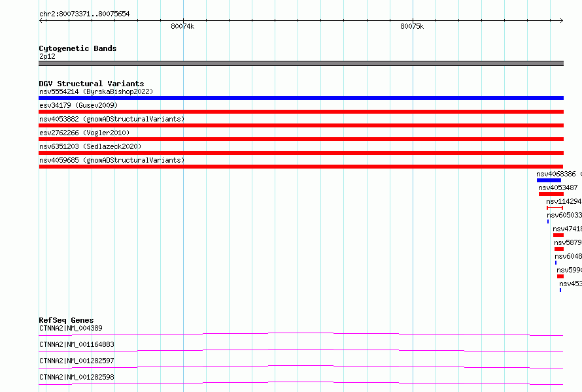The height and width of the screenshot is (392, 582).
Task: Click the 2p12 band label
Action: coord(47,56)
